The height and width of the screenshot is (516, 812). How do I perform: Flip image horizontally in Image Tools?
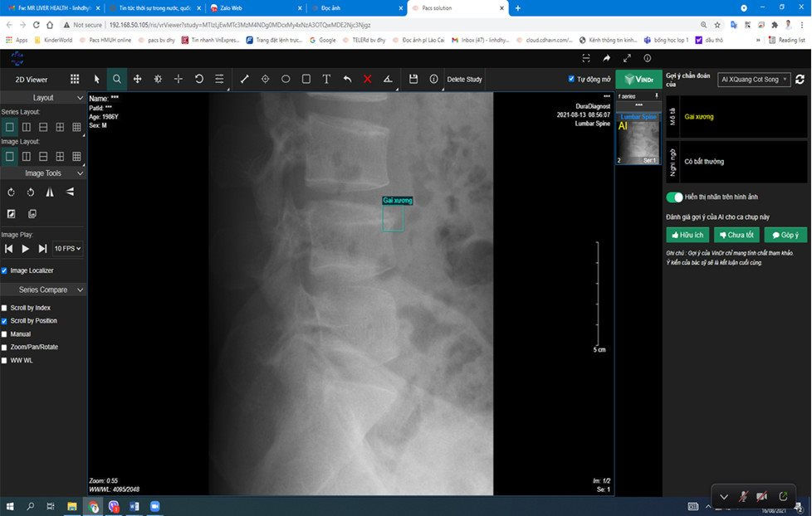click(50, 192)
